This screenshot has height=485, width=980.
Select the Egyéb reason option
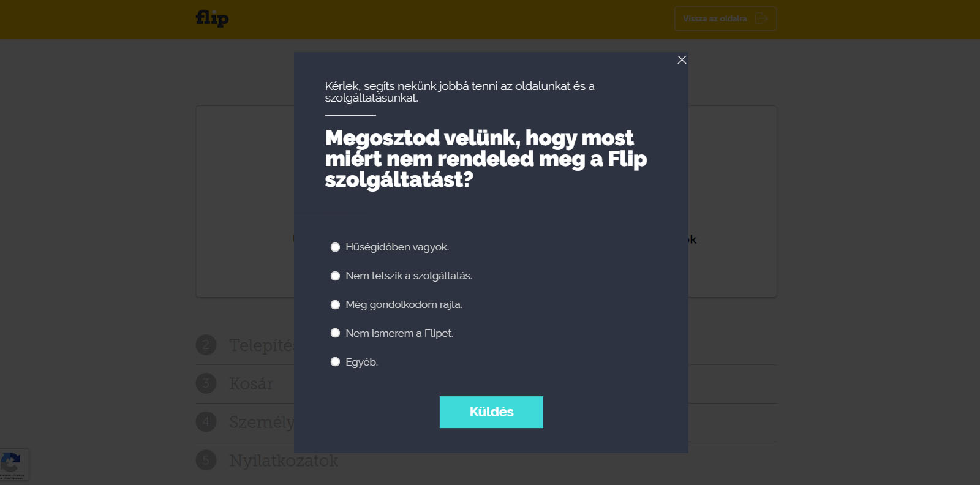pyautogui.click(x=335, y=361)
